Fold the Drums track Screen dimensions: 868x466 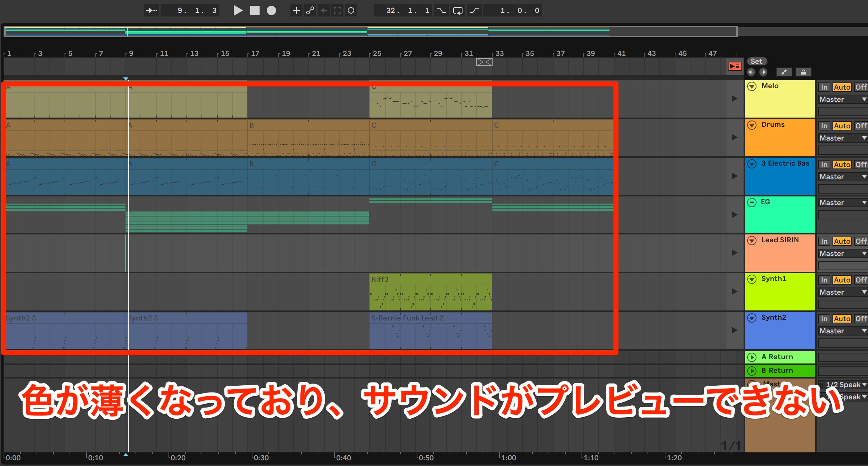[x=752, y=125]
